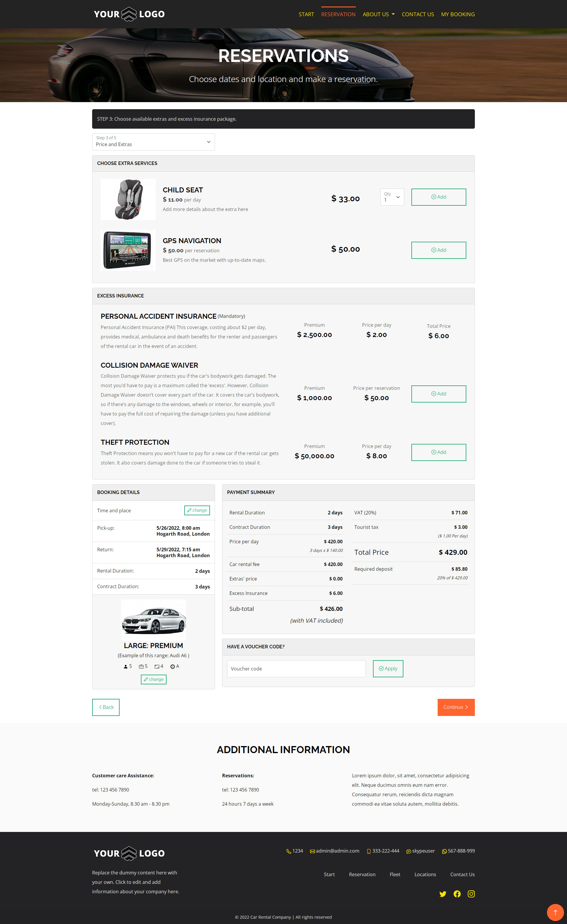Viewport: 567px width, 924px height.
Task: Open the Contact Us nav item
Action: [x=418, y=14]
